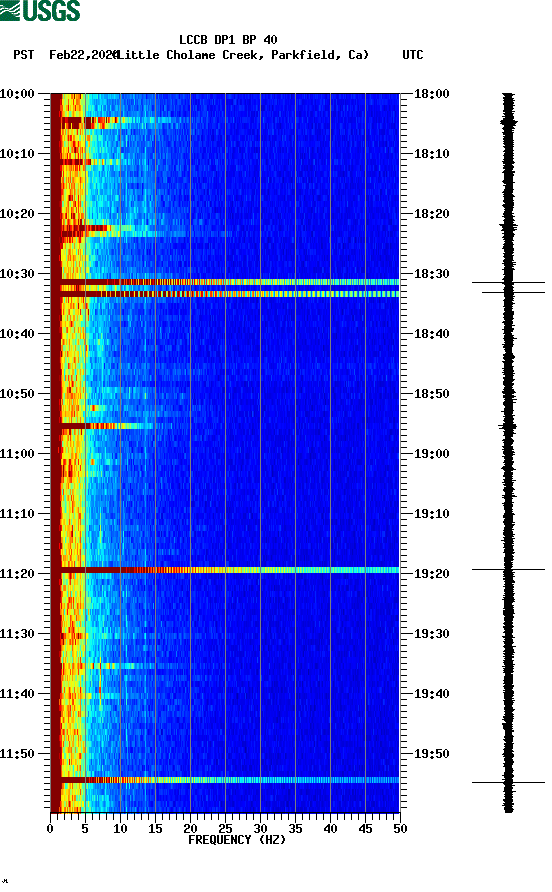Click the 'Little Cholame Creek, Parkfield, Ca' label

tap(243, 55)
